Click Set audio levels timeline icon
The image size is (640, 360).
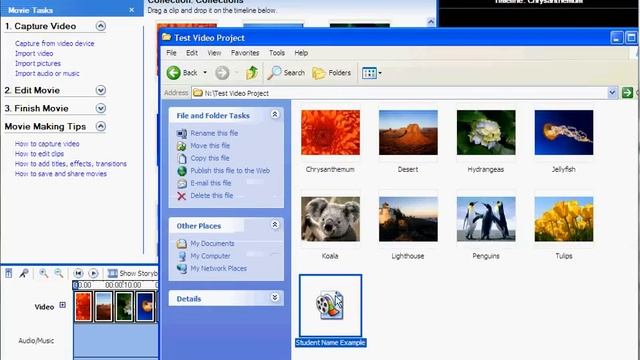(x=9, y=273)
